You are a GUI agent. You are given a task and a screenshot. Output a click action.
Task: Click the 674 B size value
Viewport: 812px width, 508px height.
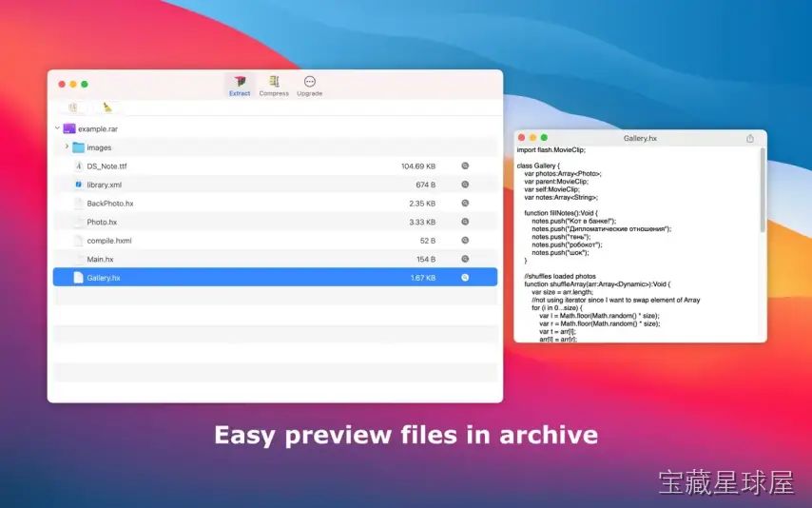425,186
